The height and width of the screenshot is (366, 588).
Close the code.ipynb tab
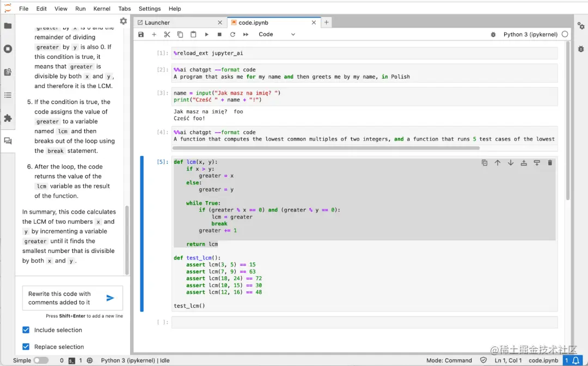coord(314,22)
